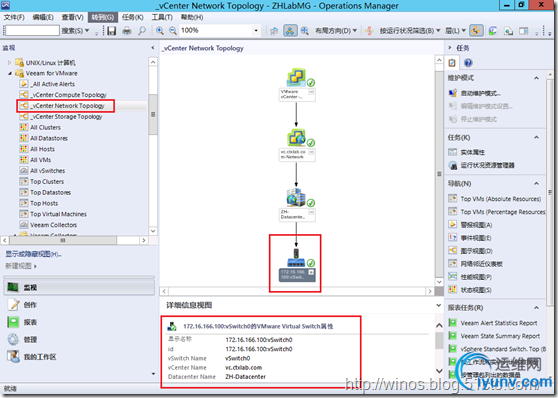The image size is (558, 398).
Task: Open the All Clusters state view
Action: 45,127
